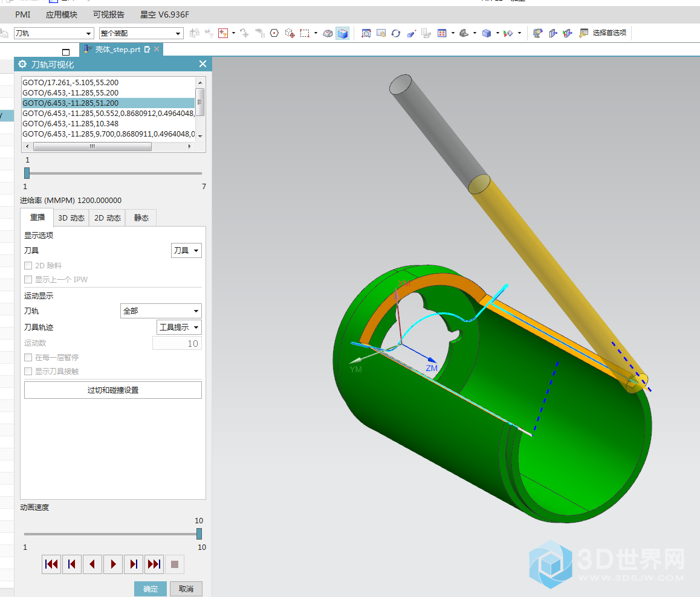Click the edit section cube icon

[568, 33]
